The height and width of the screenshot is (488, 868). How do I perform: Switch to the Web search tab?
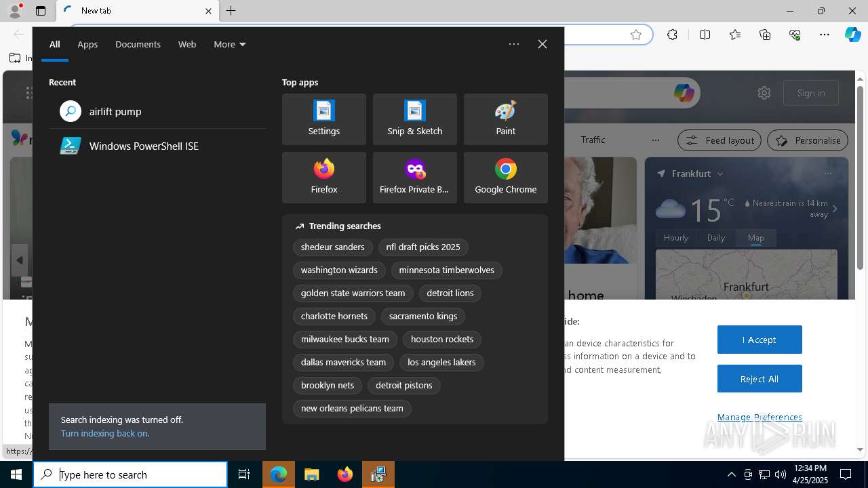(187, 44)
